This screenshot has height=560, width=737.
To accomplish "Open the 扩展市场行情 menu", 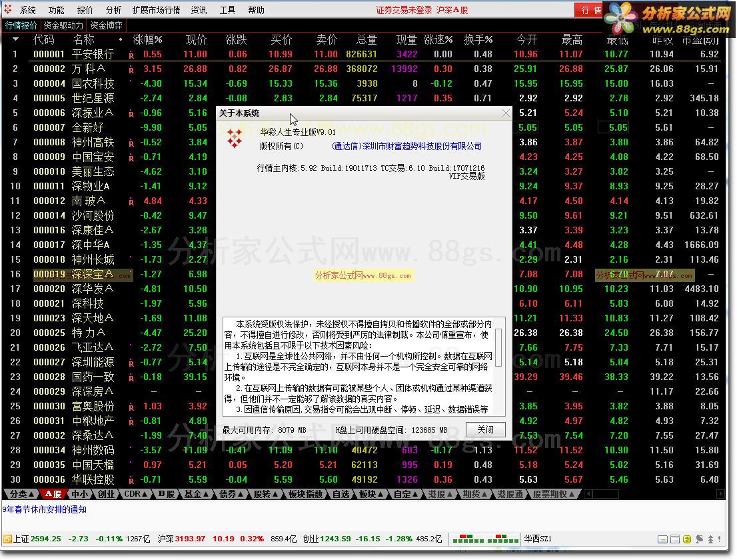I will click(x=156, y=10).
